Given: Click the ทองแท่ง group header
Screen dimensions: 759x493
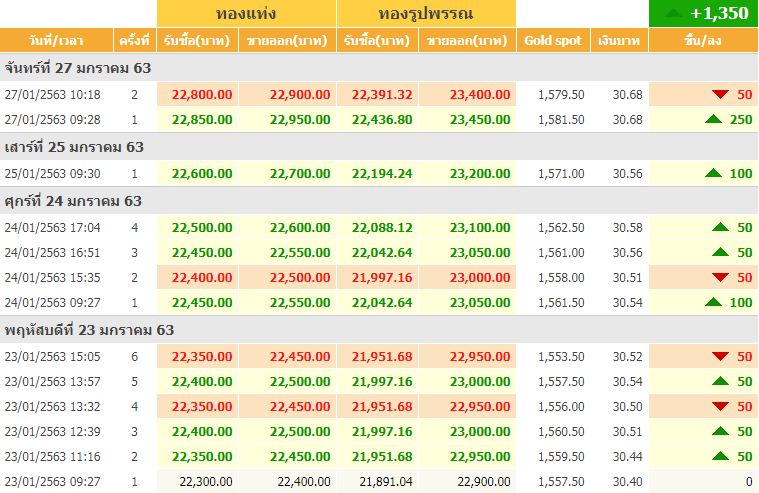Looking at the screenshot, I should pos(246,13).
